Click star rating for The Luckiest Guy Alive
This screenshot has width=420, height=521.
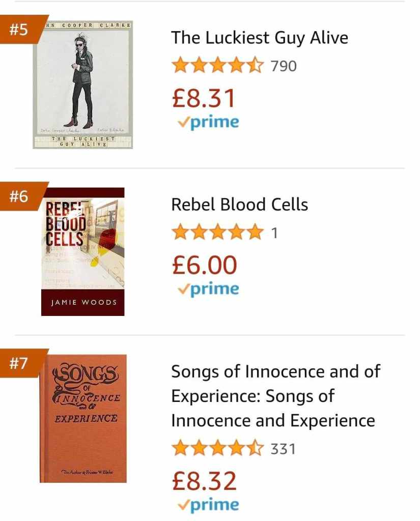(217, 66)
